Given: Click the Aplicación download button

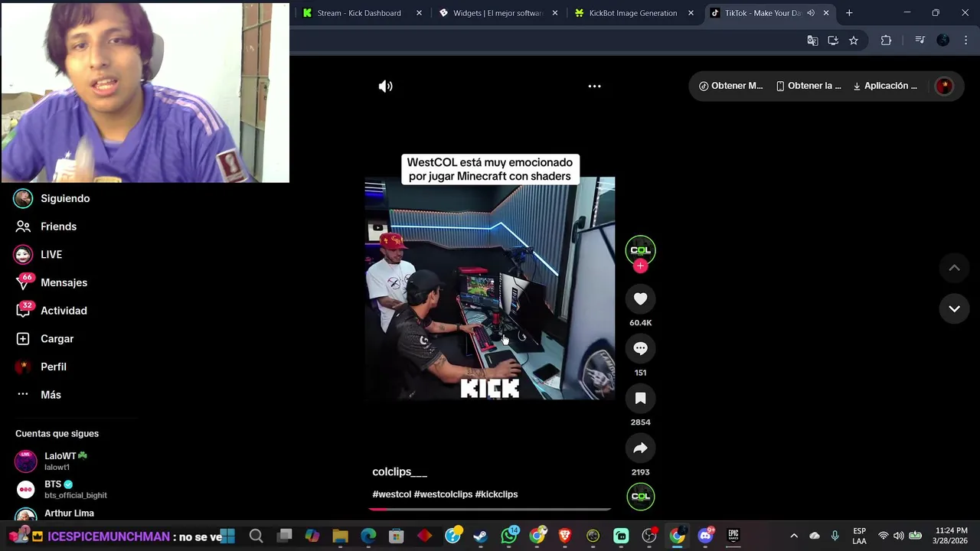Looking at the screenshot, I should (x=884, y=86).
